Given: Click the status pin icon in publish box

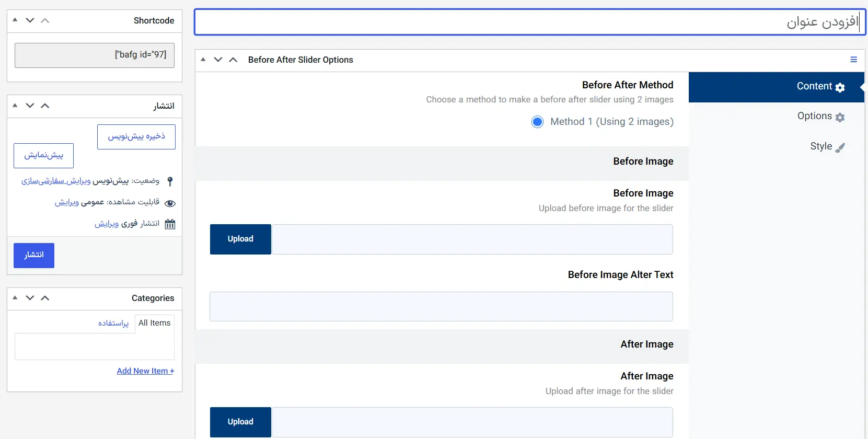Looking at the screenshot, I should [170, 181].
